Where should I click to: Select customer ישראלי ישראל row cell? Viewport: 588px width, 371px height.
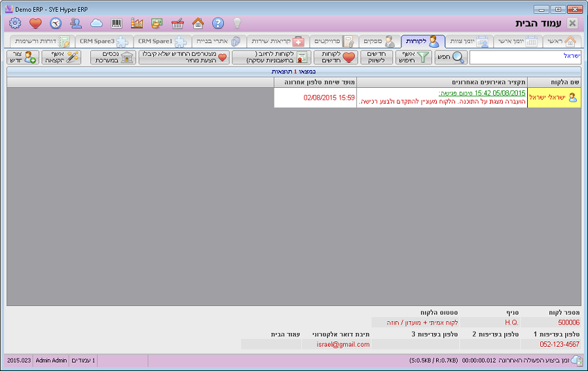[554, 98]
